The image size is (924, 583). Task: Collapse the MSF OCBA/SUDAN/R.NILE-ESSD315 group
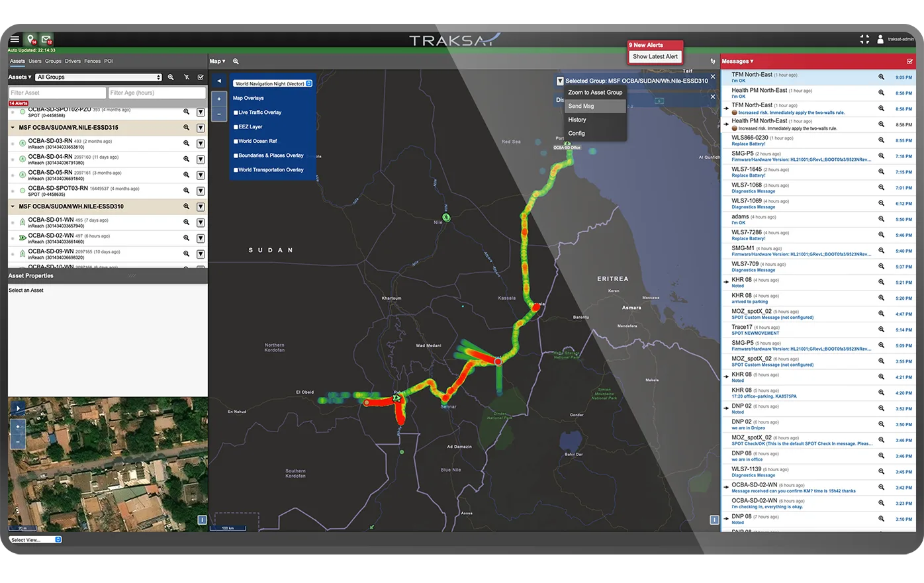tap(13, 128)
